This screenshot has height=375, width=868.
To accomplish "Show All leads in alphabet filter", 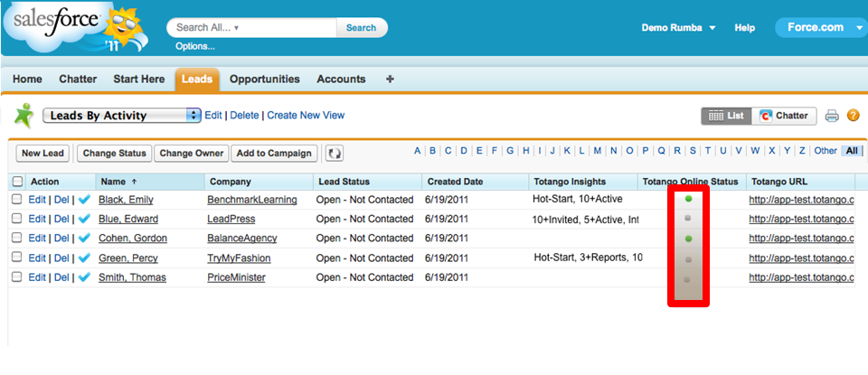I will 852,150.
